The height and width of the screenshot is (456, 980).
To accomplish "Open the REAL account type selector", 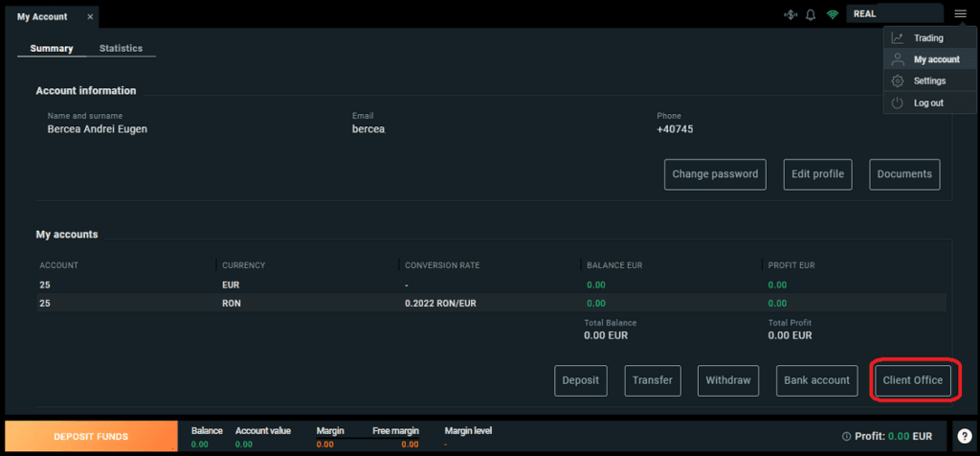I will [895, 14].
